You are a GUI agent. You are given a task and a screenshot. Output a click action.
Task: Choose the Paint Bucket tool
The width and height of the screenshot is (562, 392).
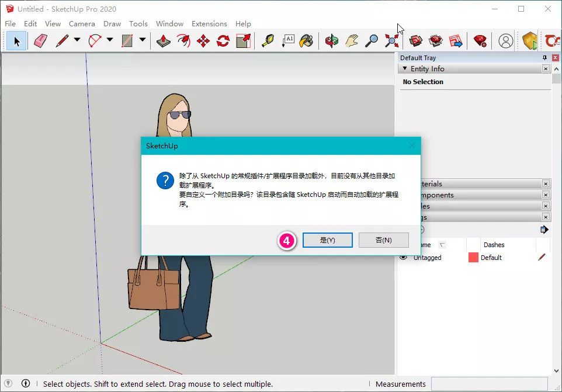[x=307, y=41]
